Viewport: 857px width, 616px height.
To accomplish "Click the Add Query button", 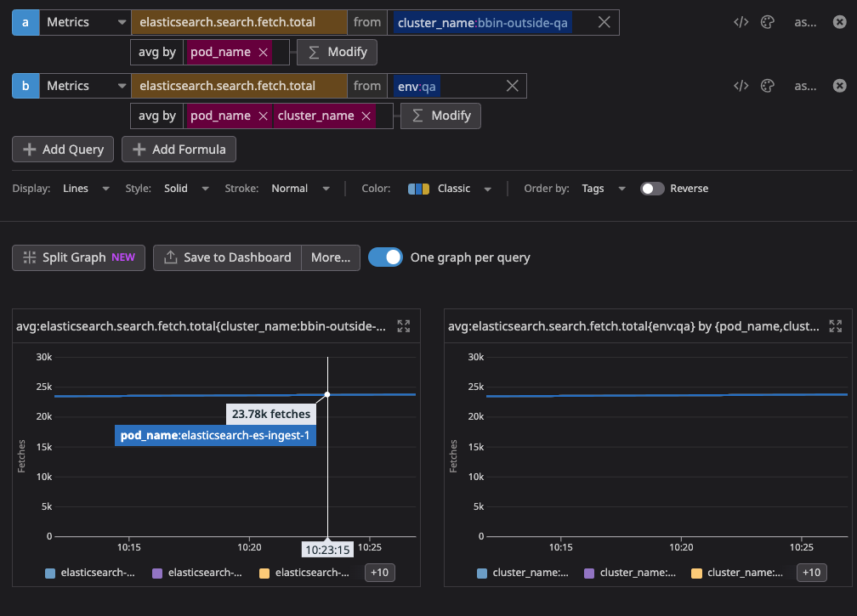I will (x=64, y=150).
